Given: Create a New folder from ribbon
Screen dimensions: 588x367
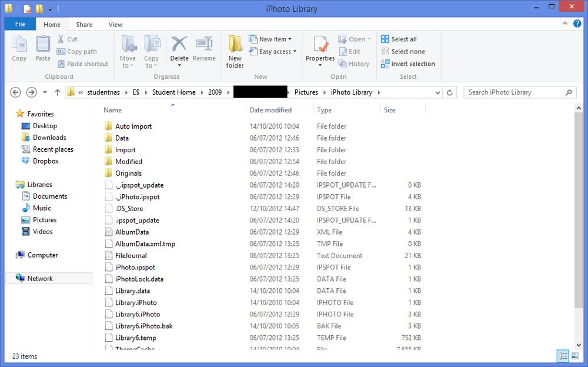Looking at the screenshot, I should click(235, 52).
